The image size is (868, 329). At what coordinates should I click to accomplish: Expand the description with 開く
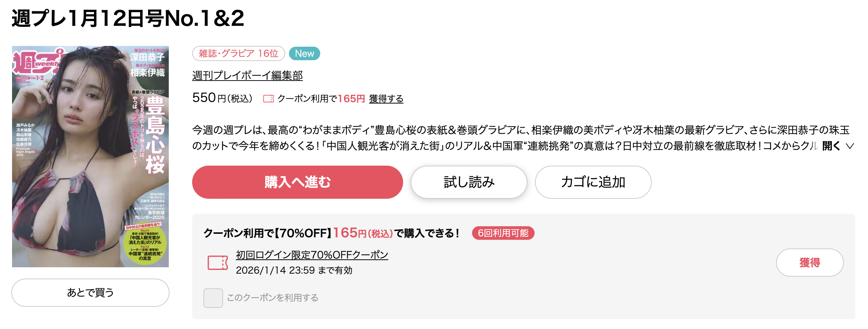tap(831, 146)
